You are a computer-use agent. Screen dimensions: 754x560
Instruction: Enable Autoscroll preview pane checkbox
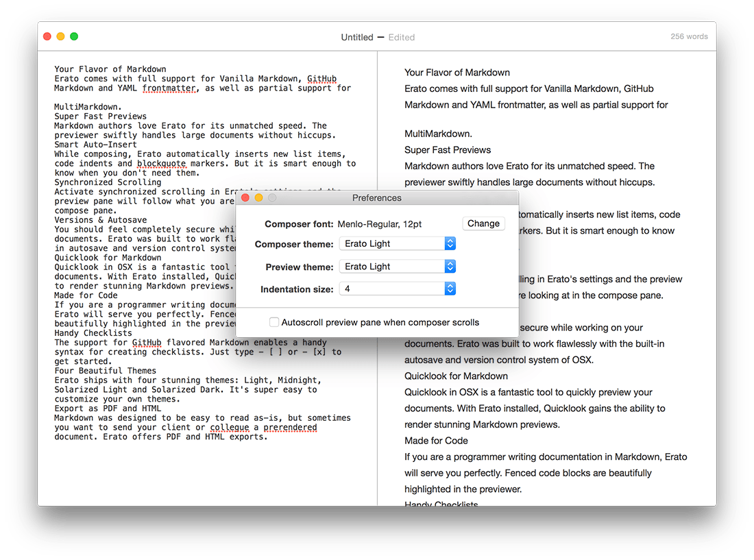[274, 322]
